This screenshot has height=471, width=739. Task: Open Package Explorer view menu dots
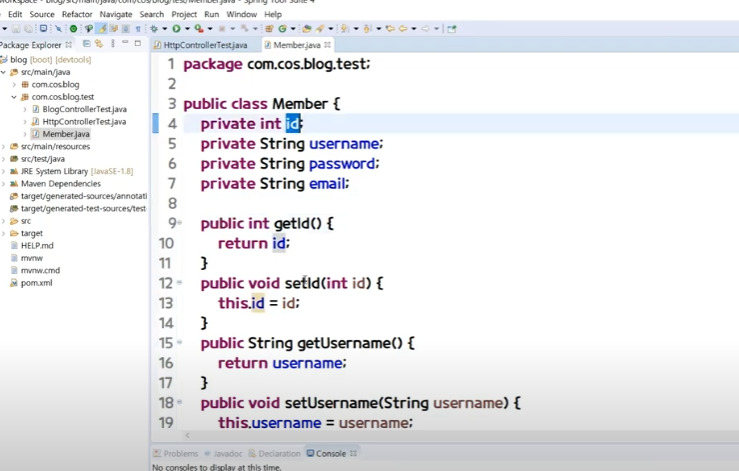tap(113, 44)
